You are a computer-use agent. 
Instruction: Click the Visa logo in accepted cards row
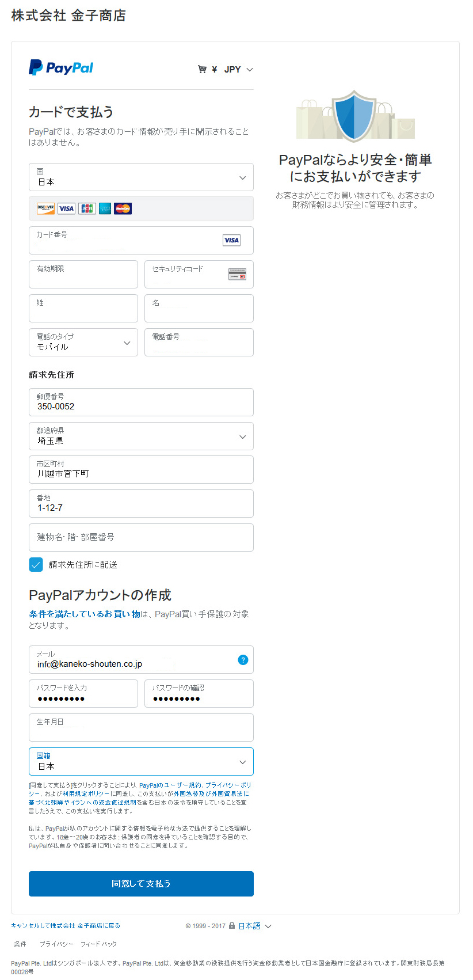tap(66, 208)
